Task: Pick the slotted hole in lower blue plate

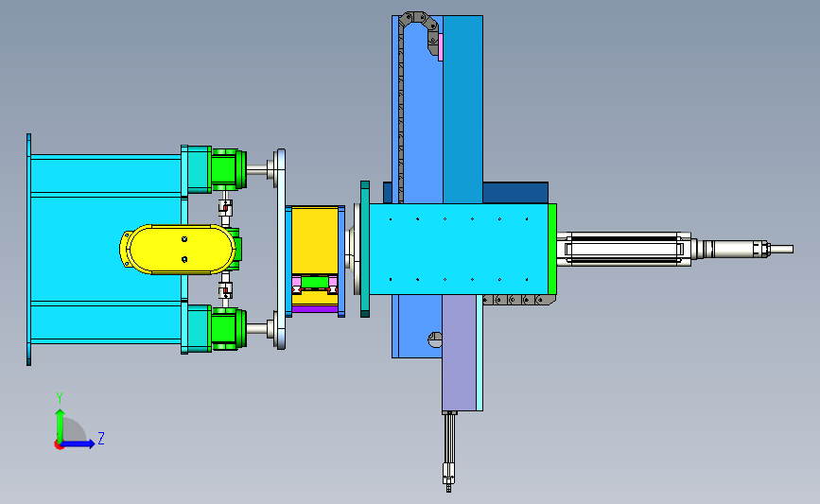Action: pyautogui.click(x=434, y=339)
